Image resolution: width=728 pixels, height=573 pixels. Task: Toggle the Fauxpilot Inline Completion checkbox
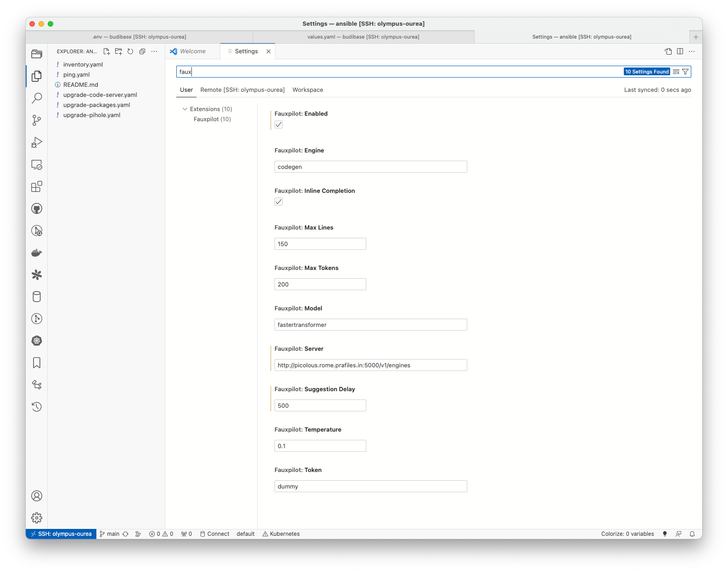coord(279,202)
